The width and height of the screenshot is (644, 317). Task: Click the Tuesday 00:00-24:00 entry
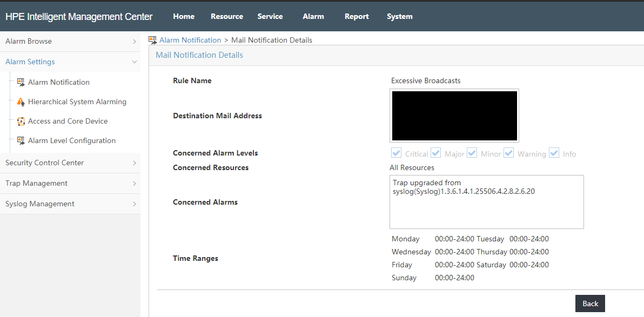coord(513,239)
